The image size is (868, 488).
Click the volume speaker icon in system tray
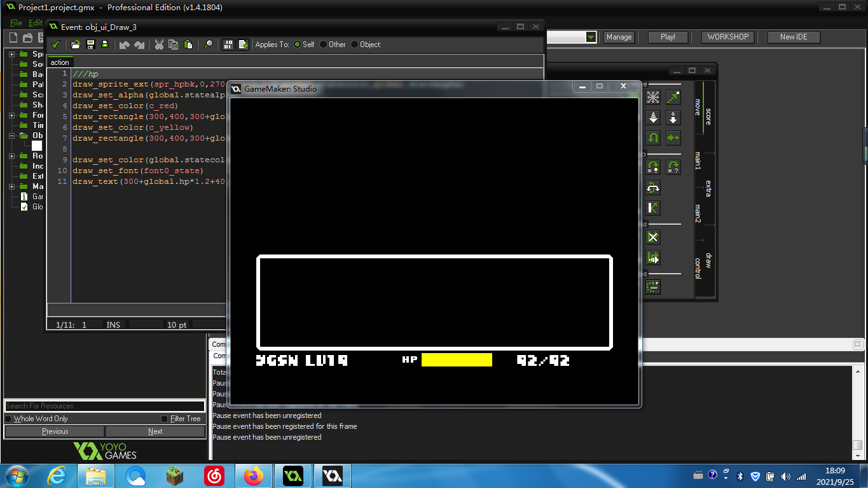click(785, 476)
